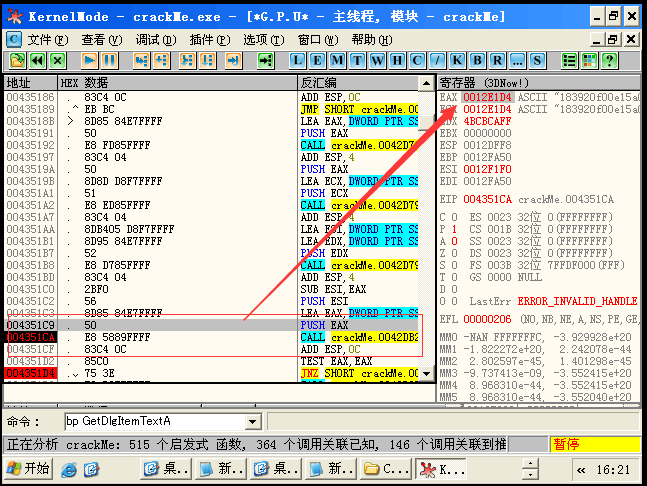The width and height of the screenshot is (647, 486).
Task: Run the program with the play icon
Action: click(x=89, y=61)
